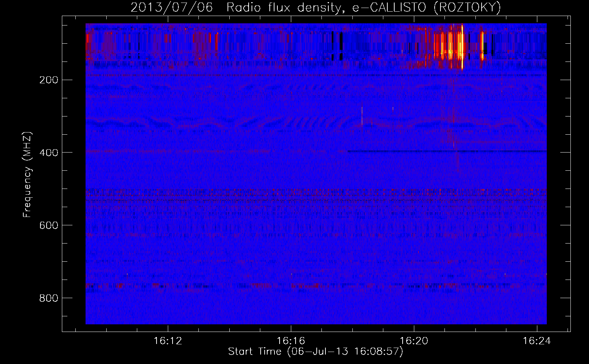Click the 16:24 time tick label

click(537, 341)
